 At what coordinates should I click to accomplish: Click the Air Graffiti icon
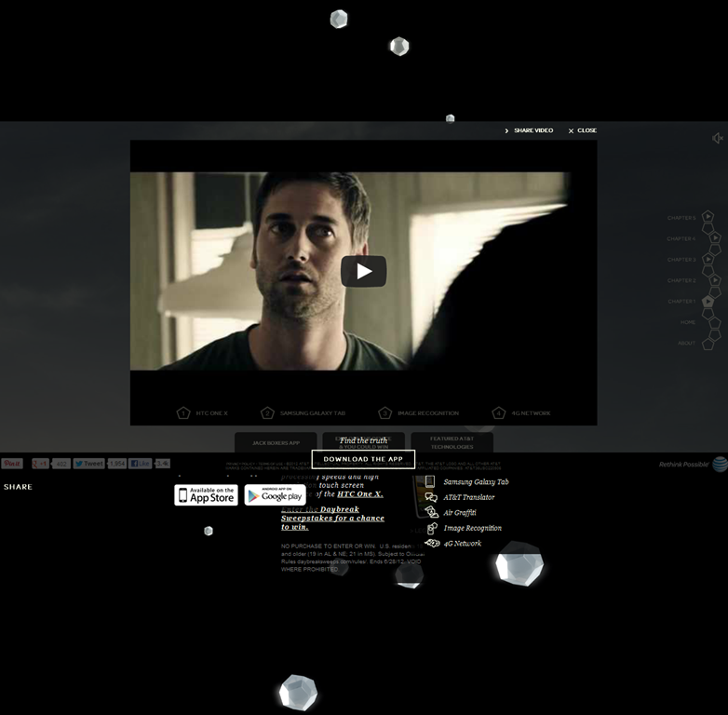(x=432, y=512)
